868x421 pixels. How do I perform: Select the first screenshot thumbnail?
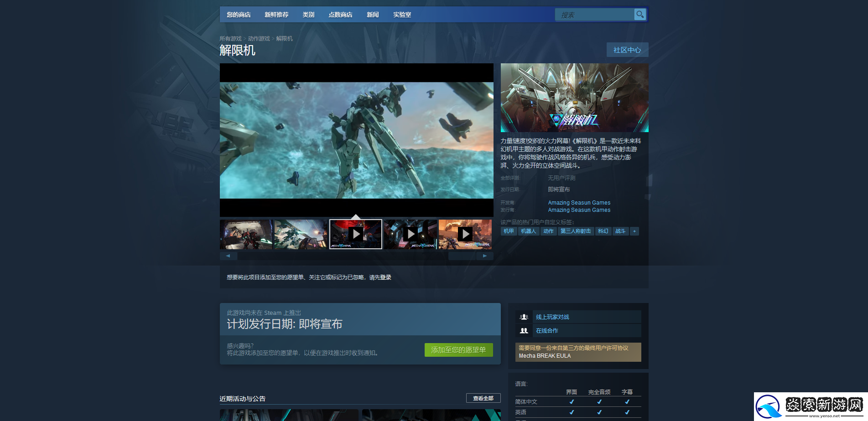[246, 234]
